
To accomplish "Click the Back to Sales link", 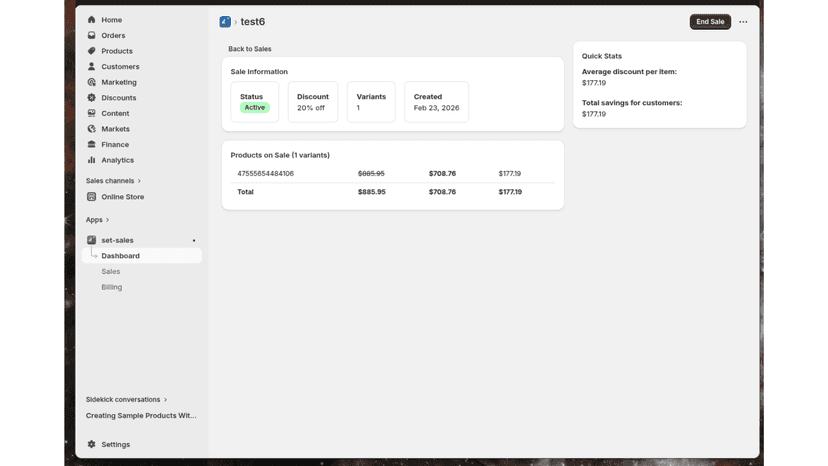I will (x=250, y=49).
